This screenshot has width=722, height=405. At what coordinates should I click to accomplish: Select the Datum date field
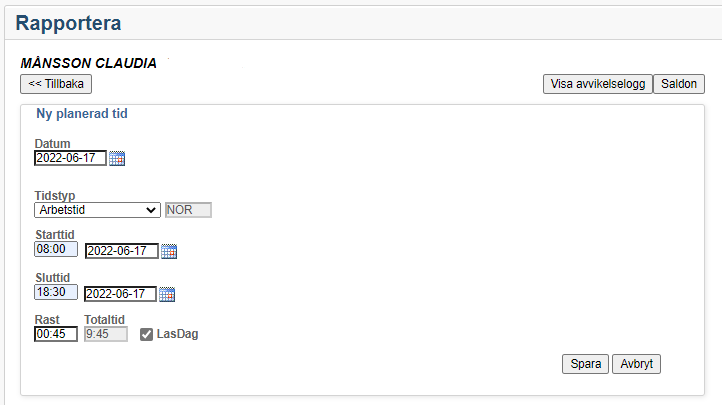[x=70, y=158]
